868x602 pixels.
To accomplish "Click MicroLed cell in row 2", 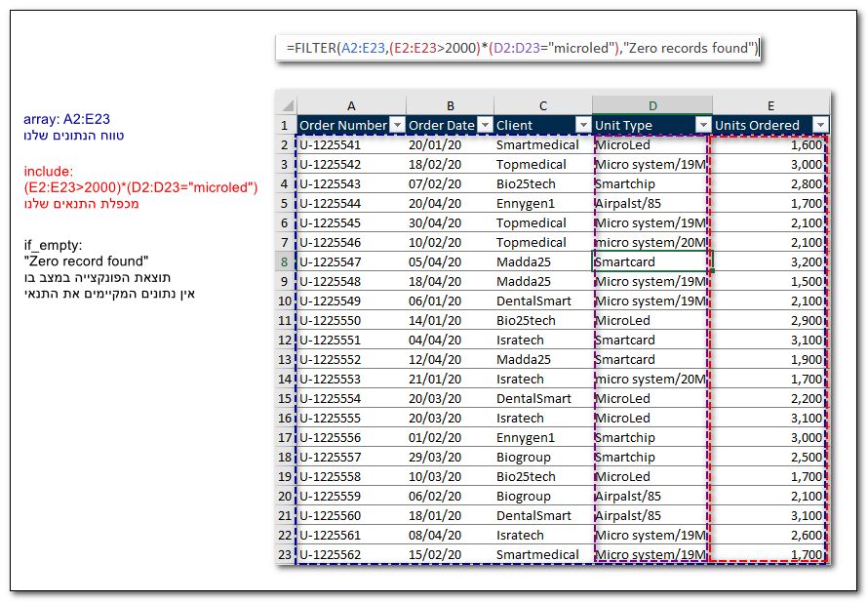I will [x=652, y=144].
